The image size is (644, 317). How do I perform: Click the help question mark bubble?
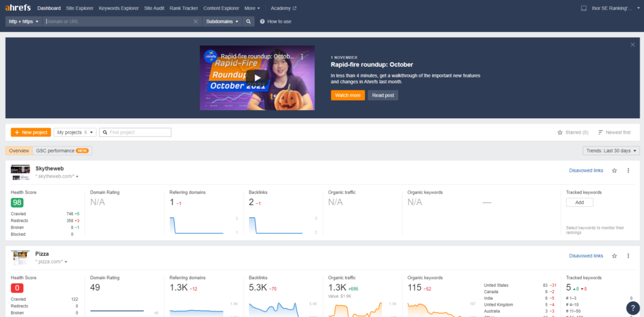[633, 308]
